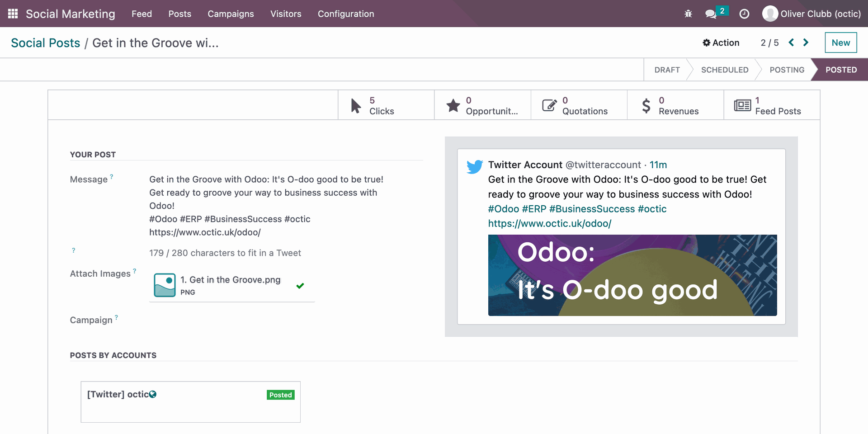868x434 pixels.
Task: Open the Feed menu
Action: 142,14
